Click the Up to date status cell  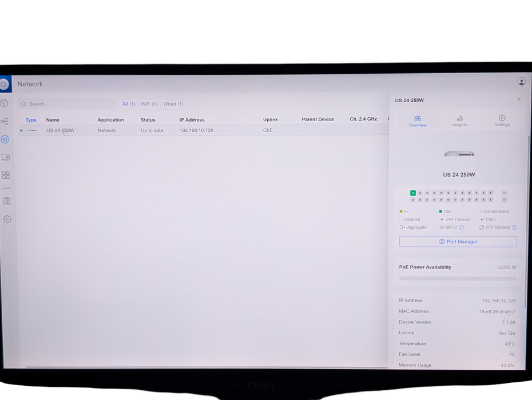point(152,130)
